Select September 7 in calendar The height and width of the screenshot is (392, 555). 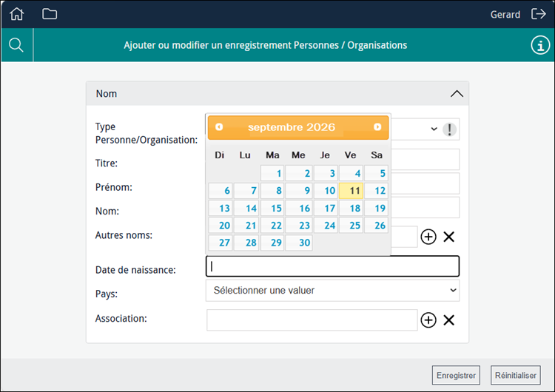(246, 191)
